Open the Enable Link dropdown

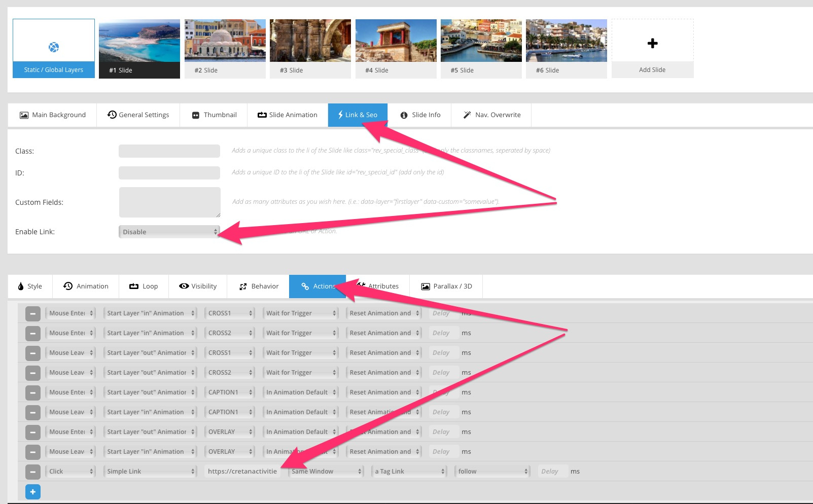click(x=169, y=232)
